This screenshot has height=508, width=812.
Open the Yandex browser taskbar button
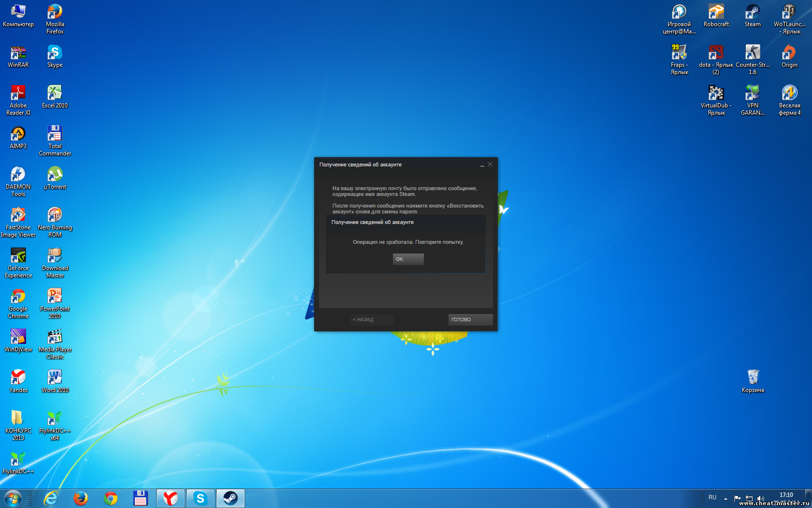170,498
